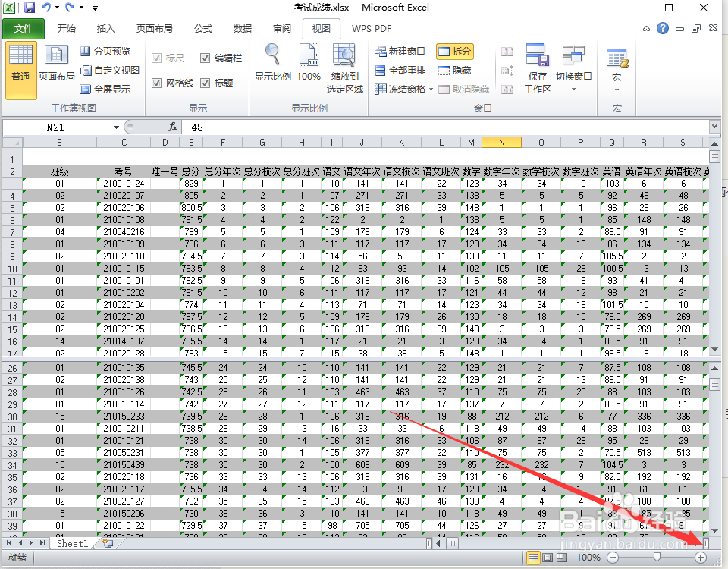Click the Redo arrow icon
Screen dimensions: 728x569
(70, 7)
